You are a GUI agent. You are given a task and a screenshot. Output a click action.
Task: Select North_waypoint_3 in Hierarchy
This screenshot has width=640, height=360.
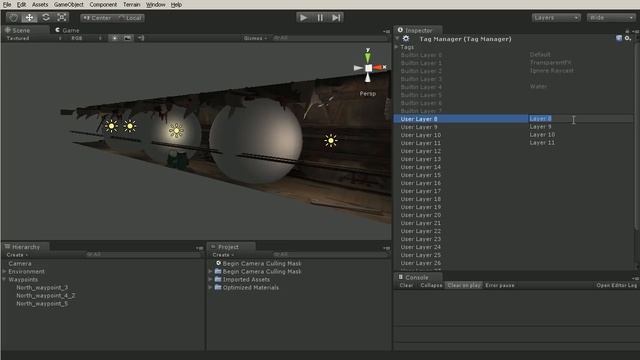pyautogui.click(x=42, y=288)
